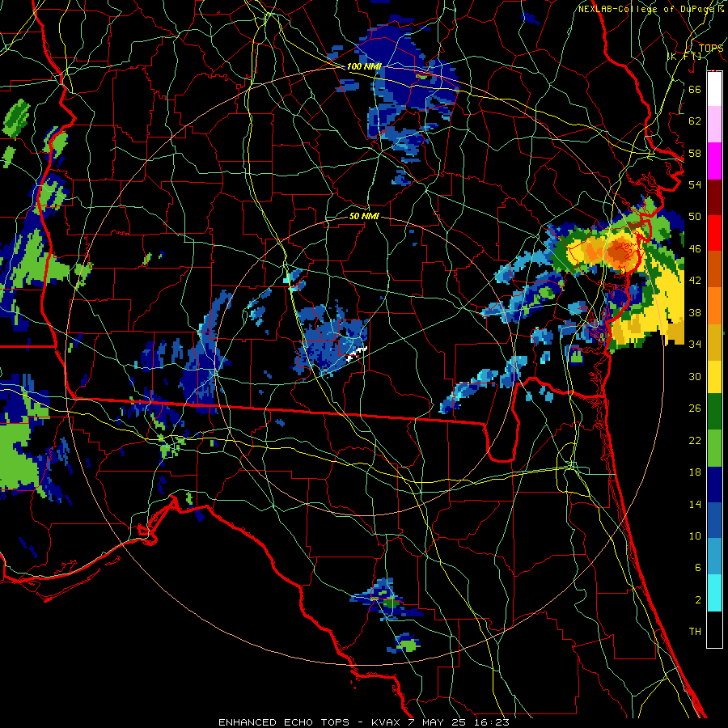Click the TOPS legend title
Viewport: 728px width, 728px height.
710,48
